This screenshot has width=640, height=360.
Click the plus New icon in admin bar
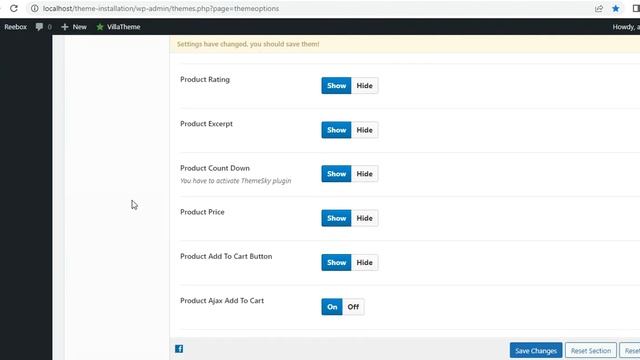(64, 27)
